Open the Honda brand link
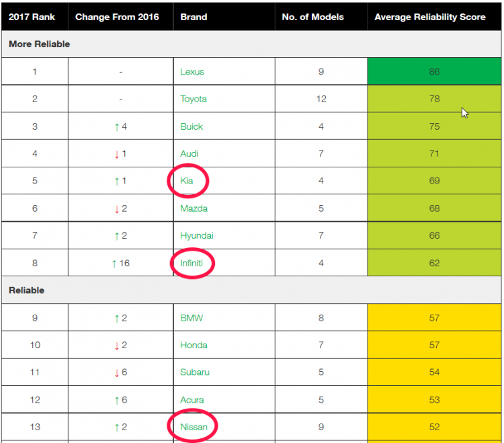Image resolution: width=504 pixels, height=443 pixels. pos(194,346)
